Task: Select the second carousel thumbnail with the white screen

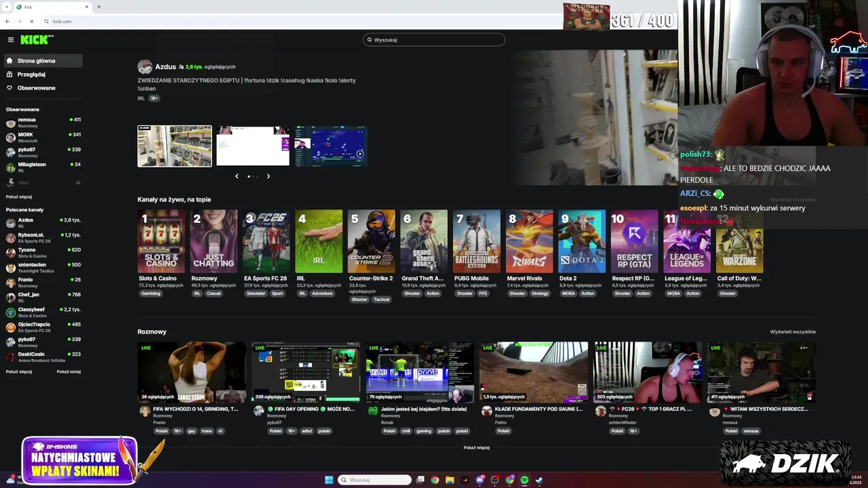Action: [253, 146]
